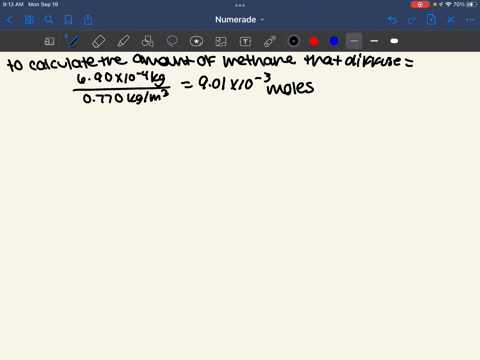Close editing with the X icon
Screen dimensions: 480x360
point(451,20)
